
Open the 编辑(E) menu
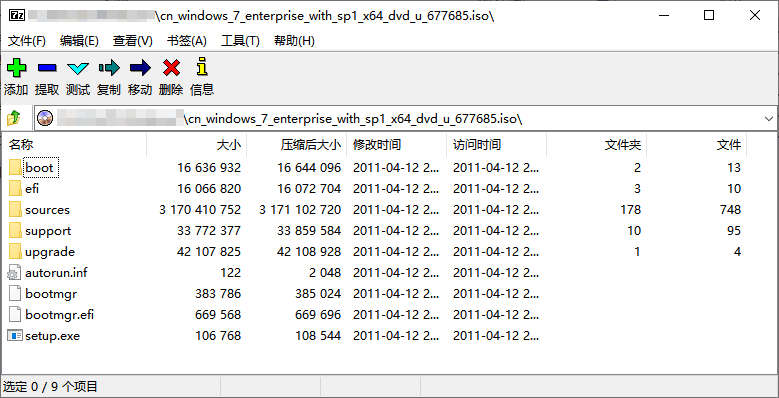79,41
